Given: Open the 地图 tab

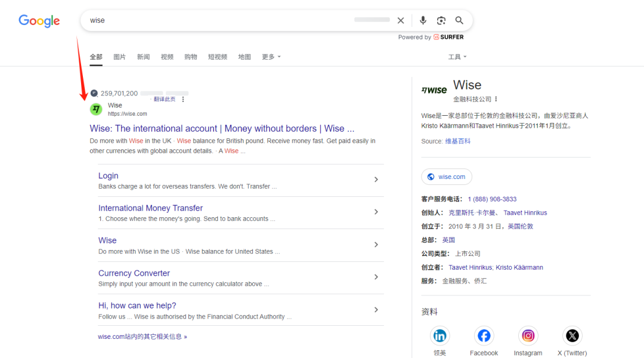Looking at the screenshot, I should click(x=244, y=57).
